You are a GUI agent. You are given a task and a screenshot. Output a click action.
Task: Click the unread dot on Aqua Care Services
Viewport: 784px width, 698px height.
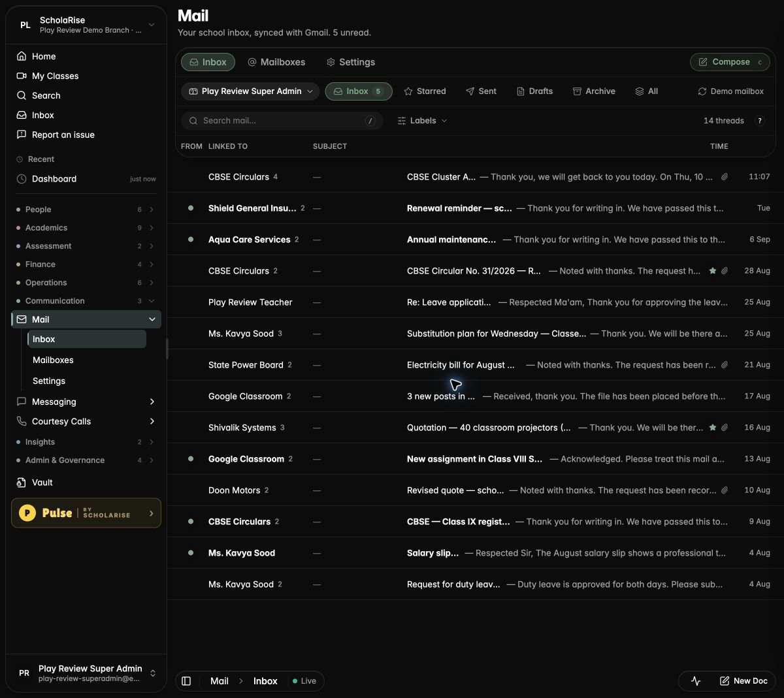point(191,240)
